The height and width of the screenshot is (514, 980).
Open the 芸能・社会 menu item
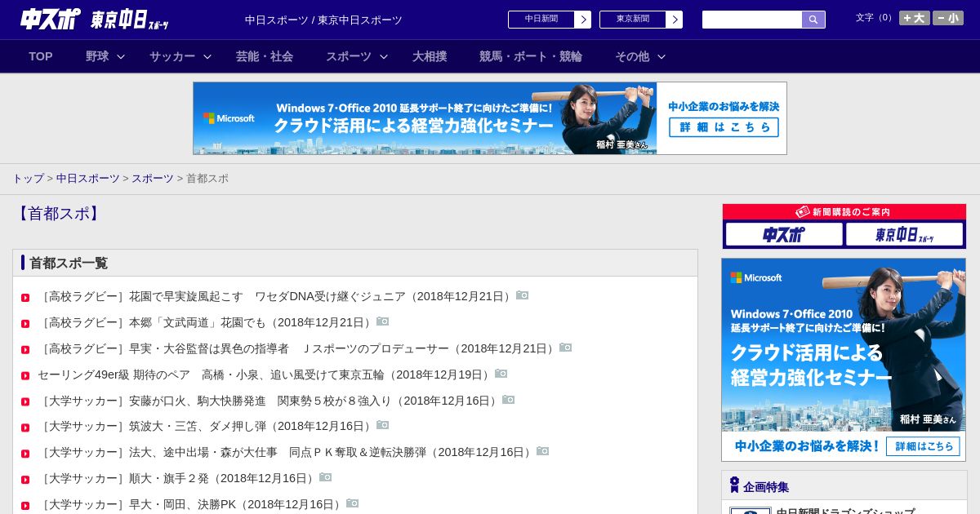[265, 56]
